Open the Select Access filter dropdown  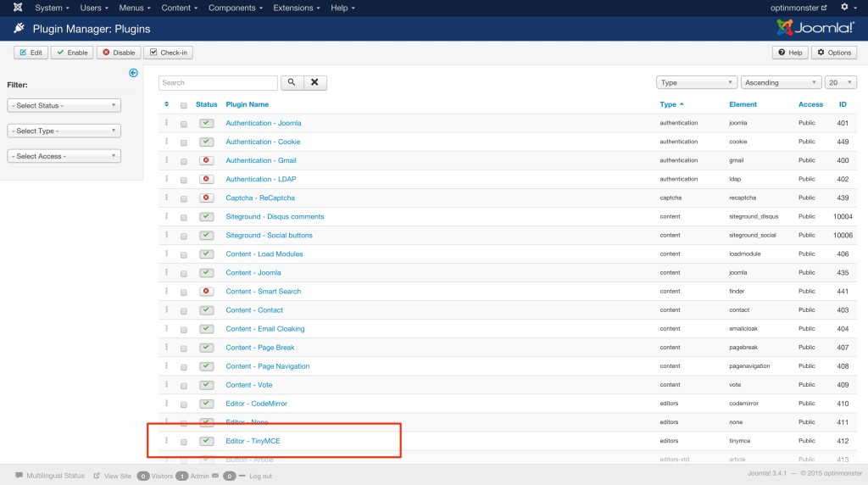click(64, 156)
